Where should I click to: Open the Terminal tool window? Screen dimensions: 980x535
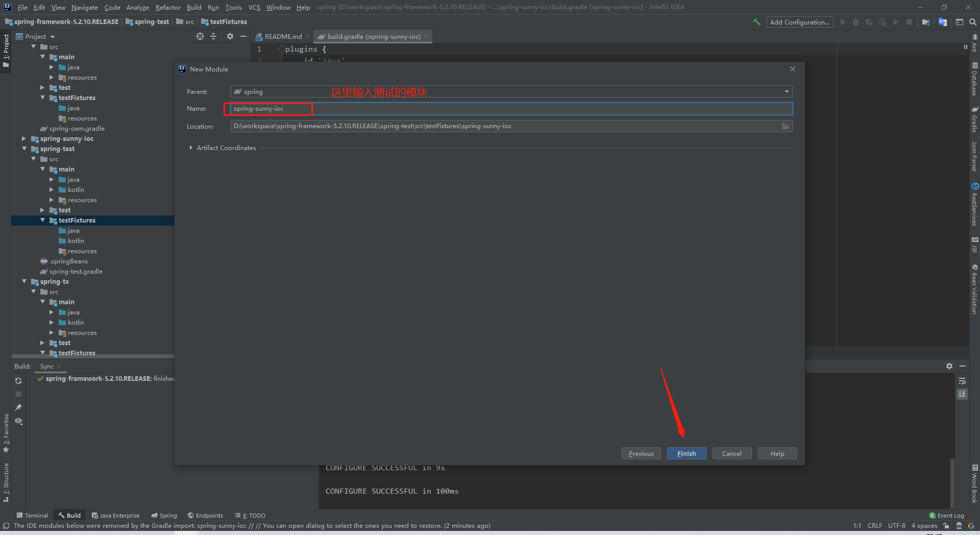[32, 515]
